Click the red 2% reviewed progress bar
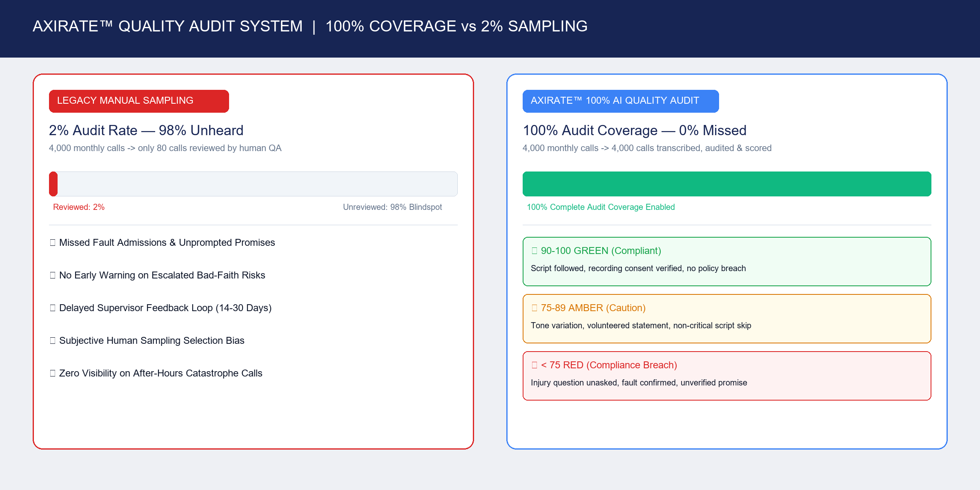 (x=53, y=184)
